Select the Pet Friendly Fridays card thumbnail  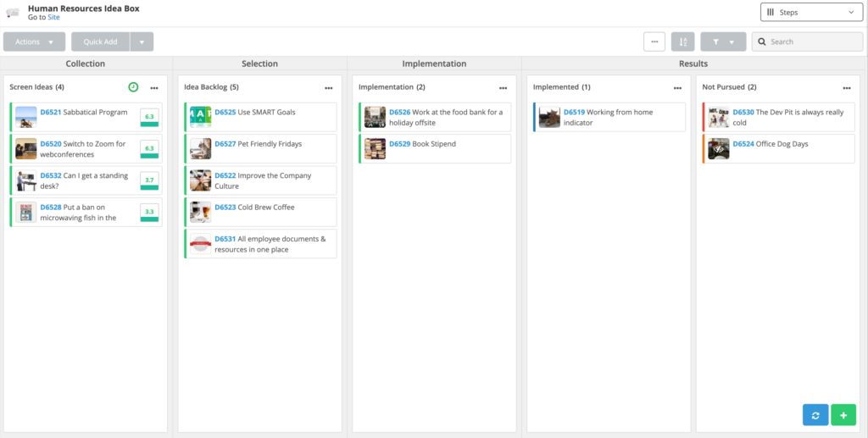tap(200, 149)
